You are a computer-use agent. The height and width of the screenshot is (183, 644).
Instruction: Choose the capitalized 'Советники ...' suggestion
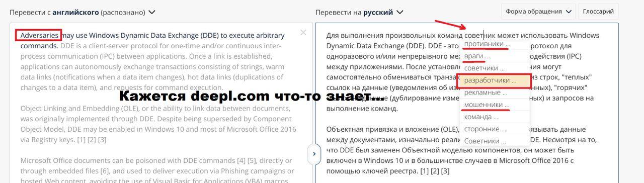pyautogui.click(x=485, y=141)
